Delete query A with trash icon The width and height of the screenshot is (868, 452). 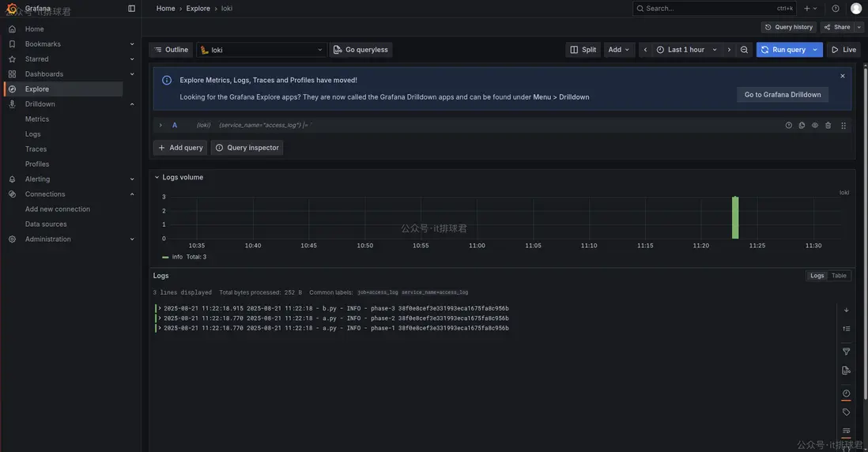coord(828,126)
